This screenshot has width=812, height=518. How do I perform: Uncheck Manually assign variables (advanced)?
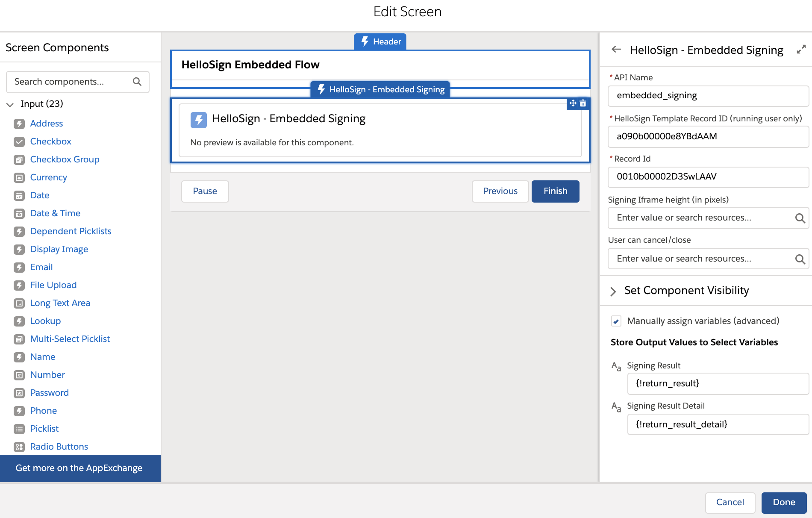(616, 321)
